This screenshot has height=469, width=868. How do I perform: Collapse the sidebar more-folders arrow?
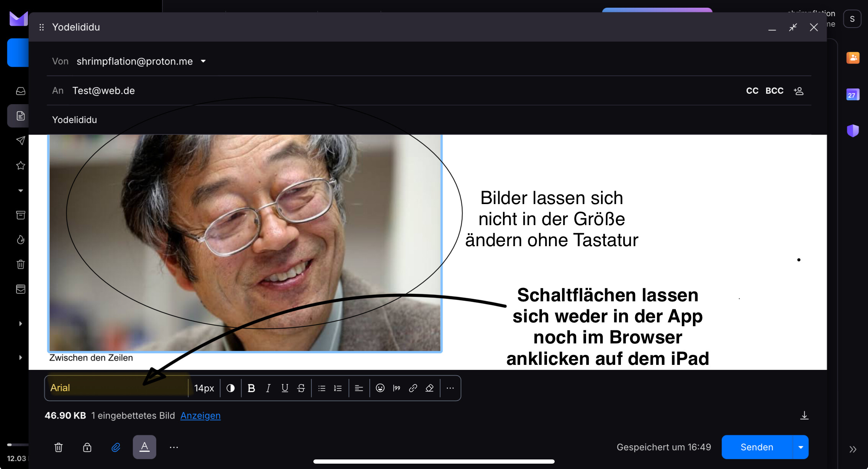point(21,190)
